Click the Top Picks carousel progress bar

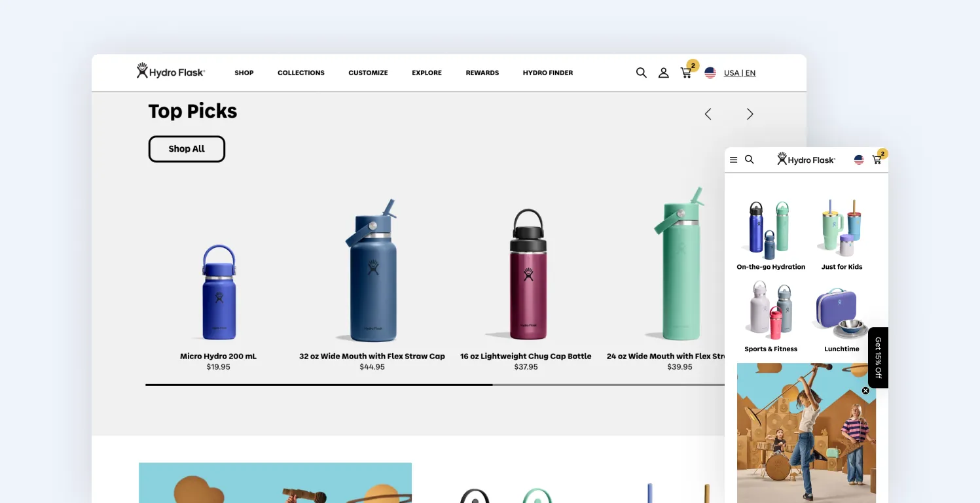pyautogui.click(x=435, y=385)
